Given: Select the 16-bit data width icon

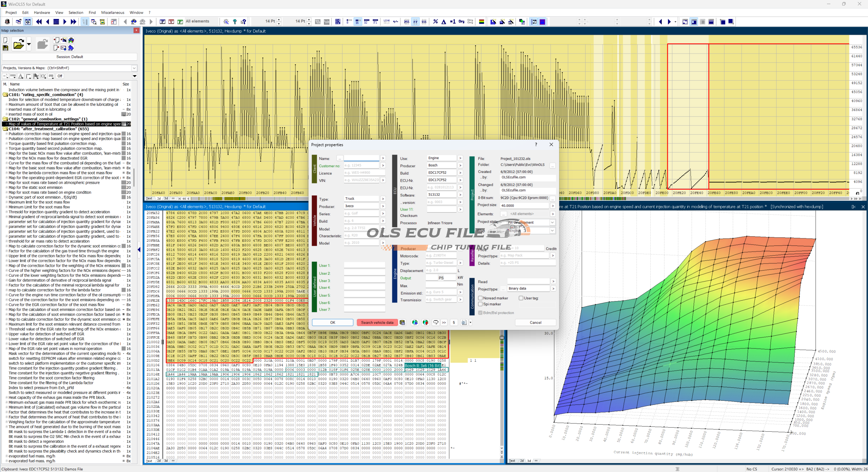Looking at the screenshot, I should [357, 22].
